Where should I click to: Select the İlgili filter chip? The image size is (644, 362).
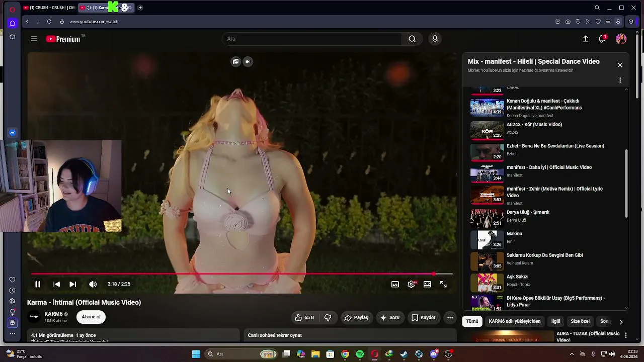(555, 321)
